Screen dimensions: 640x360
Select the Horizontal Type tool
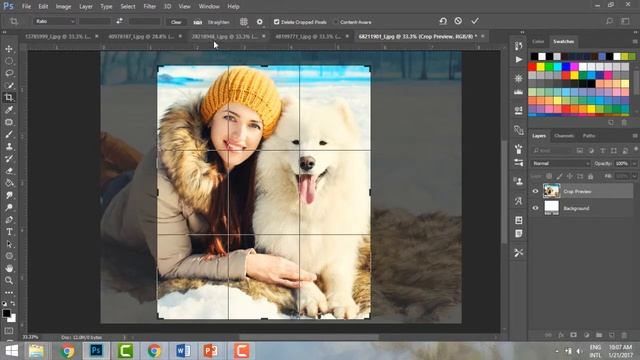pos(9,232)
